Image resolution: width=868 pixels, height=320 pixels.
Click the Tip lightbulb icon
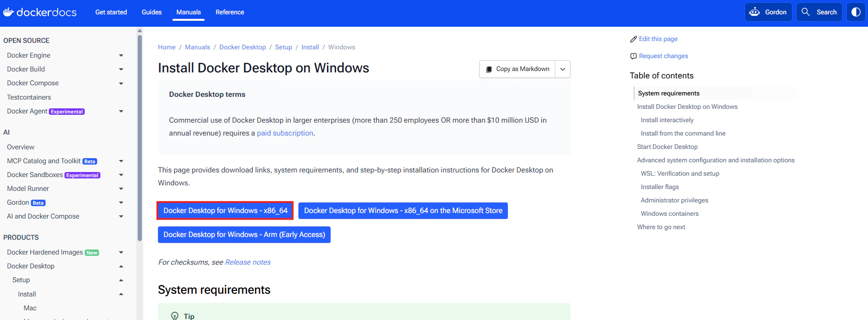coord(175,316)
